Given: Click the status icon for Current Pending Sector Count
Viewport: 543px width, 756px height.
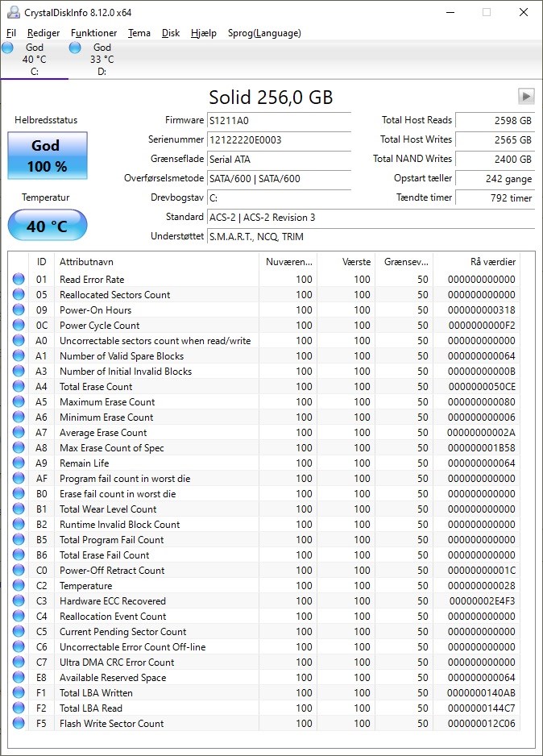Looking at the screenshot, I should tap(19, 631).
